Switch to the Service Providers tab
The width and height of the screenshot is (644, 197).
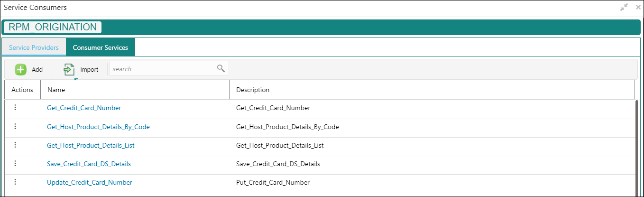pos(34,47)
